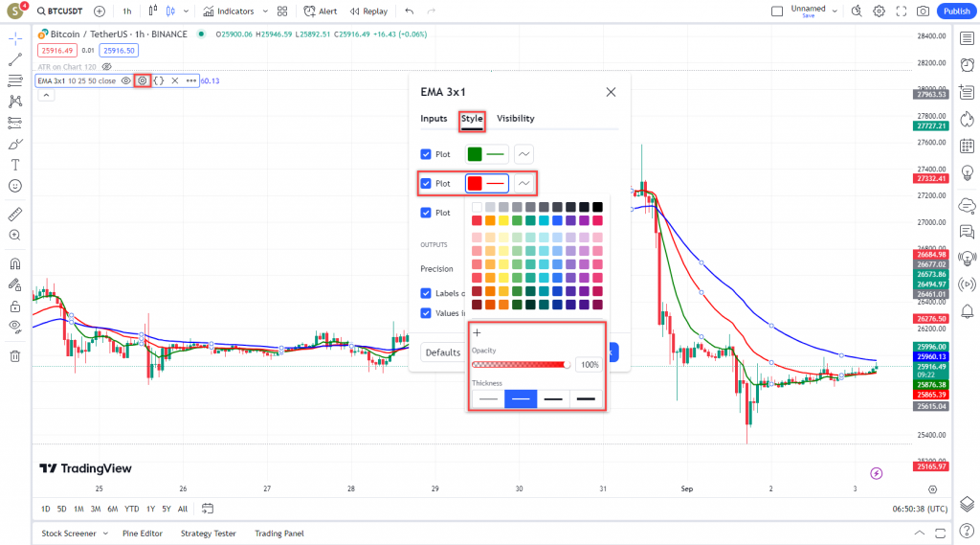Activate the zoom in tool
980x545 pixels.
15,236
